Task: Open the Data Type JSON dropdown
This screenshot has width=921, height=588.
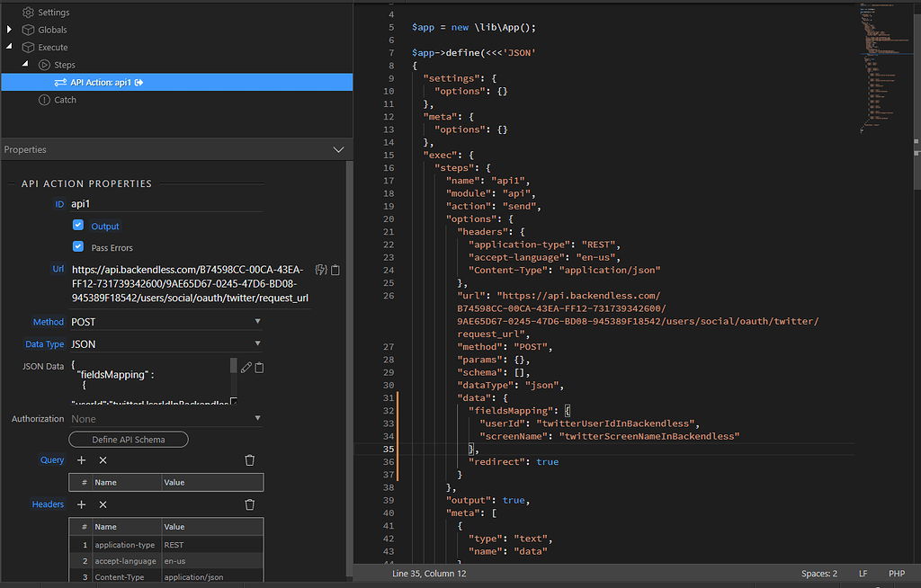Action: click(x=166, y=344)
